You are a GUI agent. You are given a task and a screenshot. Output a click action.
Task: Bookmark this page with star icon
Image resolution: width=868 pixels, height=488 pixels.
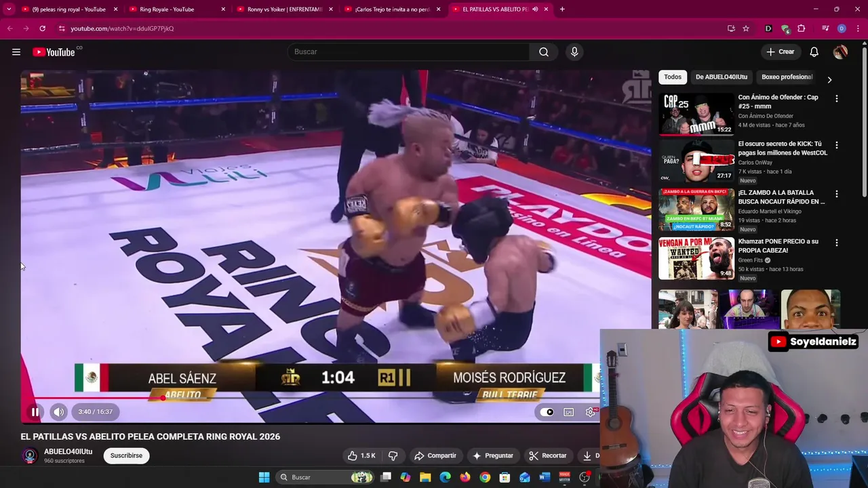coord(746,28)
